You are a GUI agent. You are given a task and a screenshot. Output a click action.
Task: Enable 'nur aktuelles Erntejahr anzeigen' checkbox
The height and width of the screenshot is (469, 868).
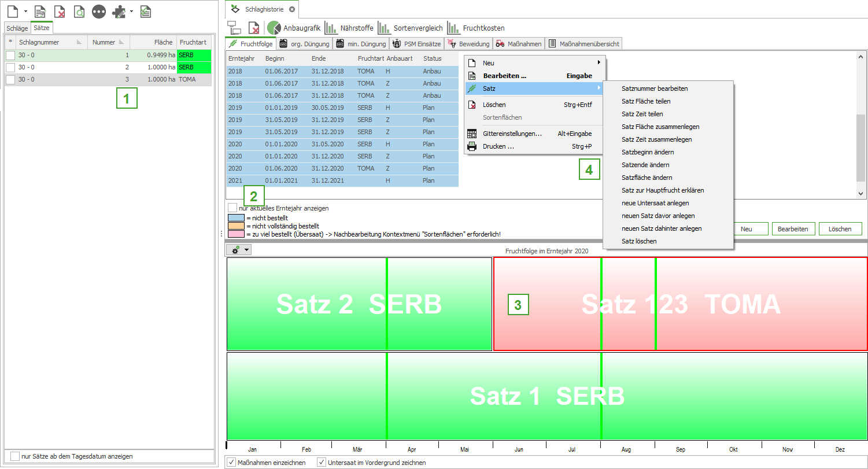click(232, 208)
